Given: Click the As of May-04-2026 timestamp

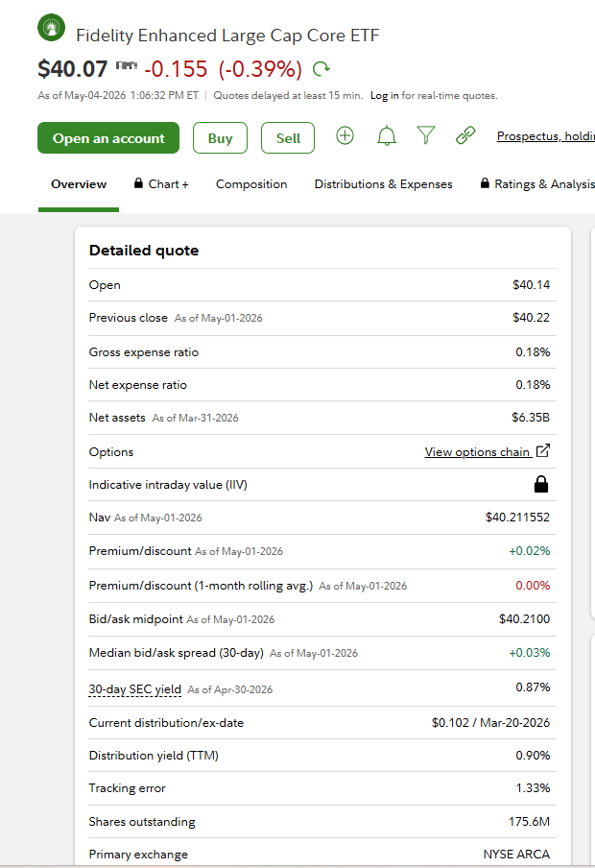Looking at the screenshot, I should (x=118, y=95).
